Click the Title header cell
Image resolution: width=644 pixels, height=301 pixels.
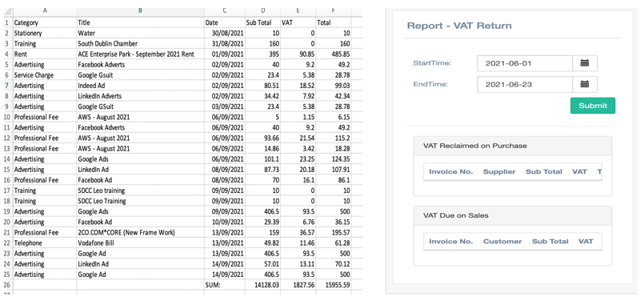click(x=140, y=22)
